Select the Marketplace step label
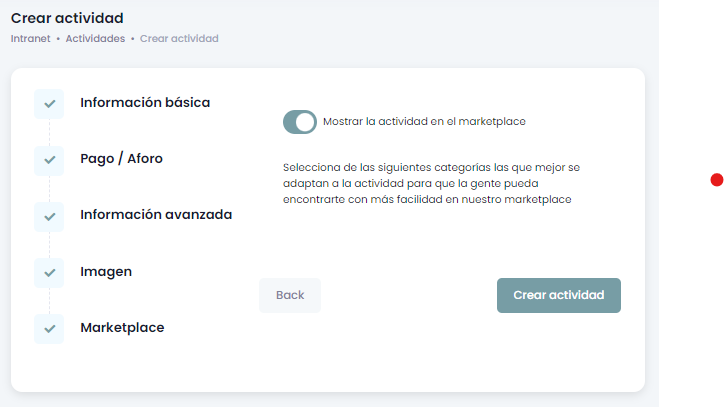Image resolution: width=724 pixels, height=407 pixels. coord(122,327)
